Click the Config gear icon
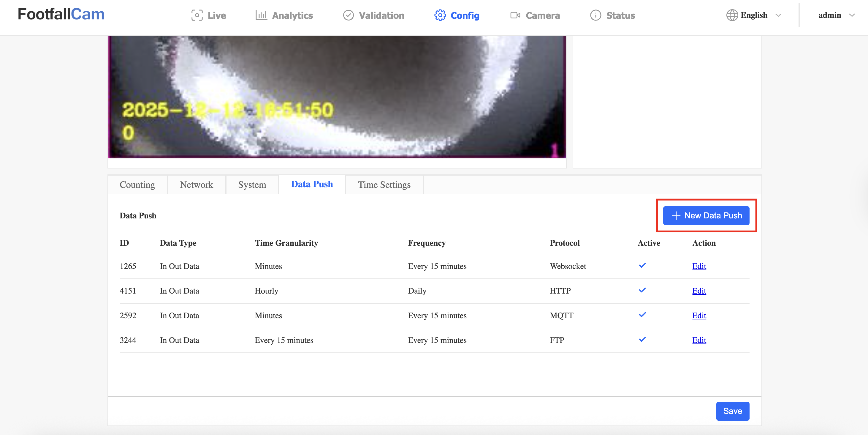868x435 pixels. tap(440, 15)
